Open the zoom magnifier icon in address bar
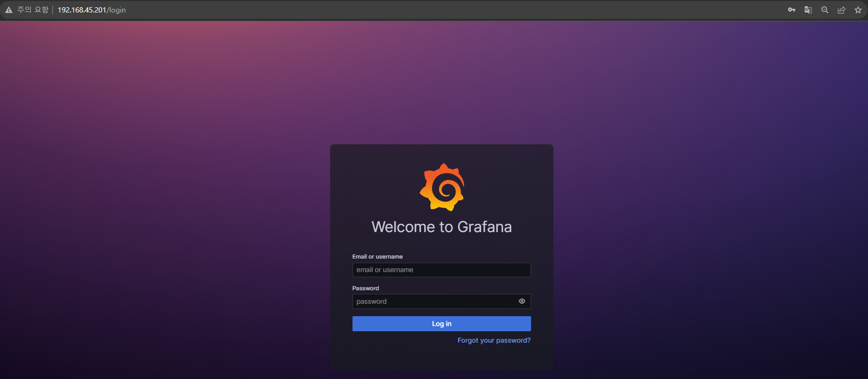This screenshot has height=379, width=868. coord(825,10)
